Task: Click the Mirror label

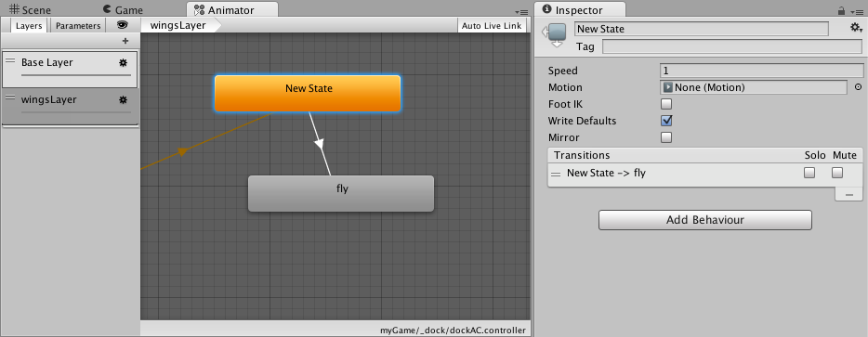Action: click(563, 137)
